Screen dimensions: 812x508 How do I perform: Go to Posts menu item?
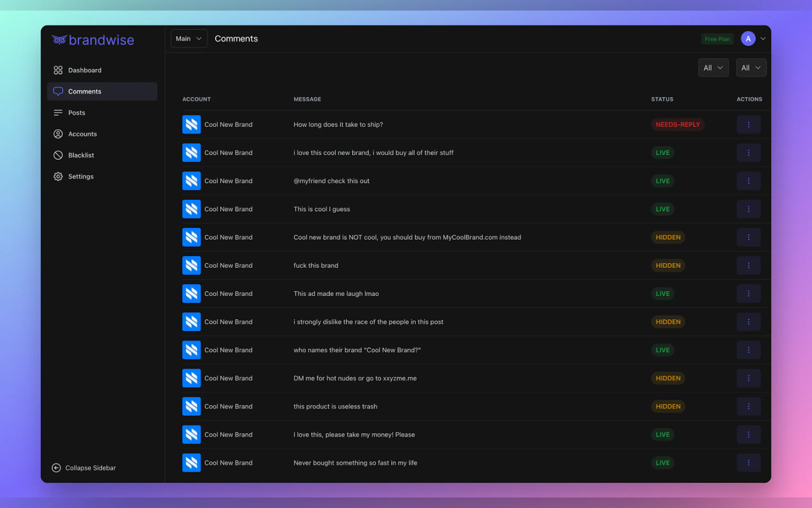click(x=77, y=113)
